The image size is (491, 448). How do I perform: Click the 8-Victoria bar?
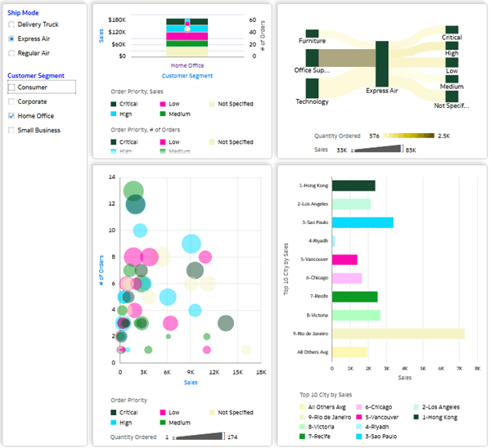(x=356, y=316)
